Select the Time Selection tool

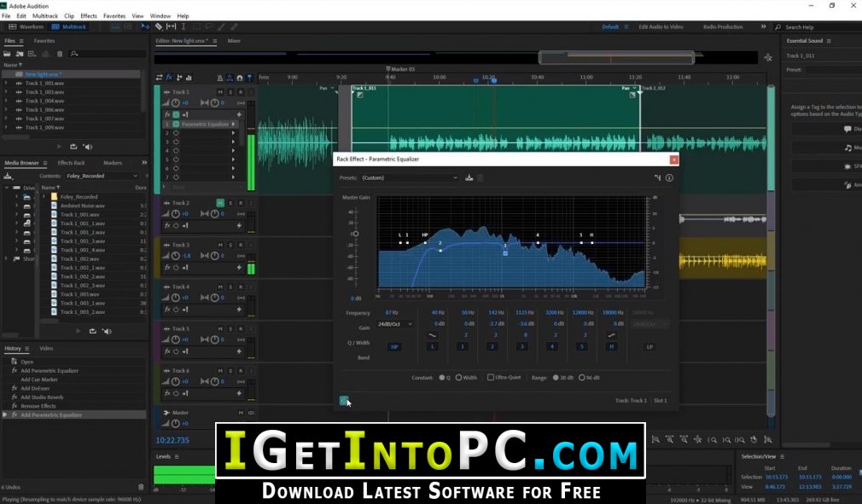tap(183, 26)
